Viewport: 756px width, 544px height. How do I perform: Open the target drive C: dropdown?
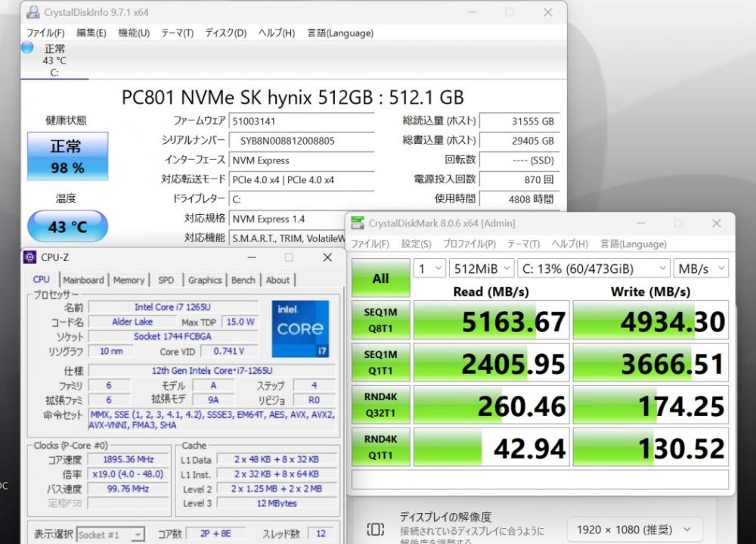click(x=593, y=269)
